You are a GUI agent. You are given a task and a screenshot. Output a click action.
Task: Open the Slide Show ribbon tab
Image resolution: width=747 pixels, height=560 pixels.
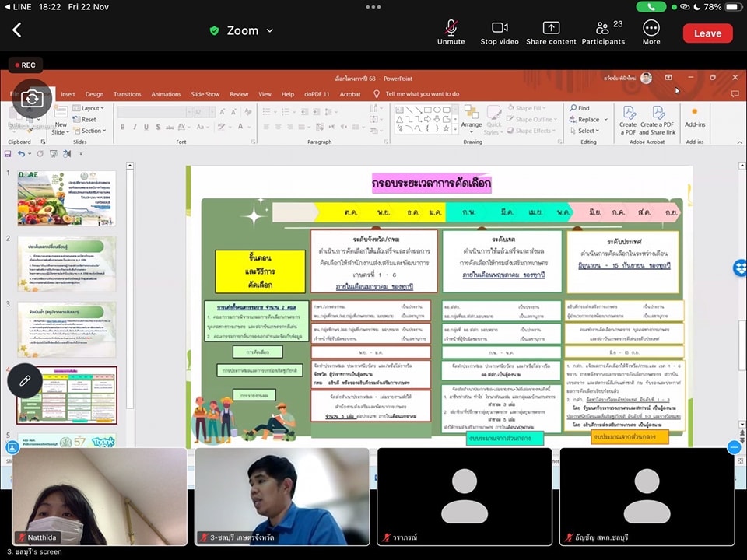(x=205, y=94)
